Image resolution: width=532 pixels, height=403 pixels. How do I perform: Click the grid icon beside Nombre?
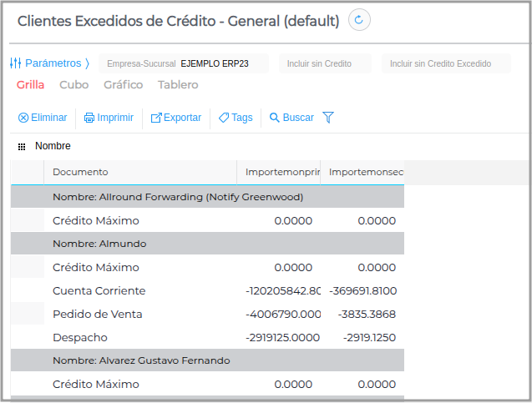click(x=22, y=147)
